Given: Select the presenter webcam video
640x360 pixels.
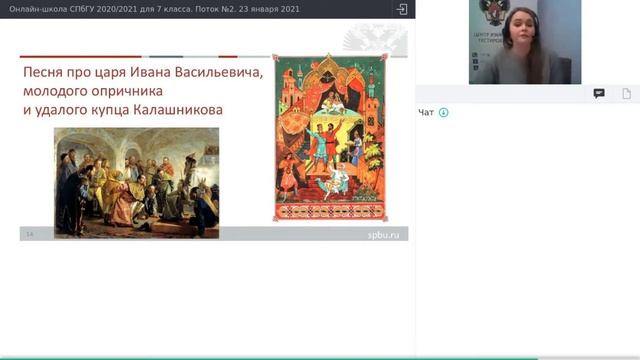Looking at the screenshot, I should 525,42.
